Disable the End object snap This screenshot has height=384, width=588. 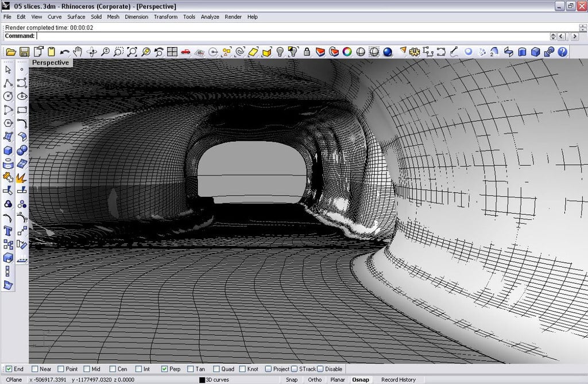(x=7, y=369)
